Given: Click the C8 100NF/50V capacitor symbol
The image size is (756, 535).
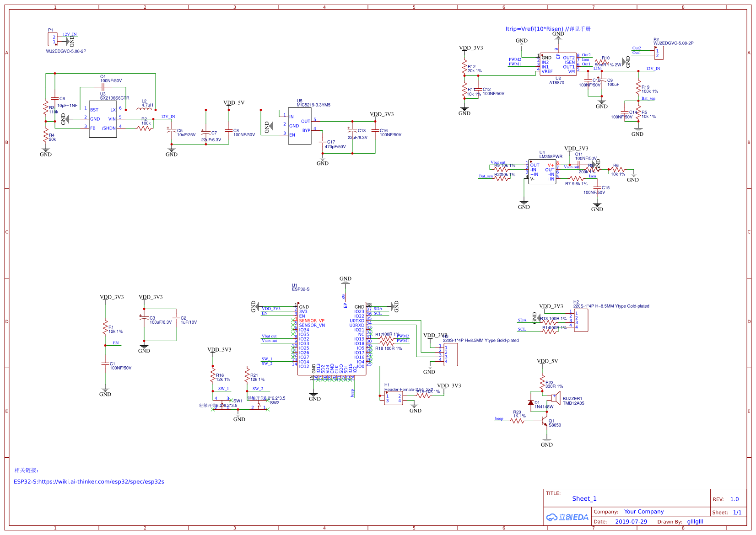Looking at the screenshot, I should pos(229,130).
